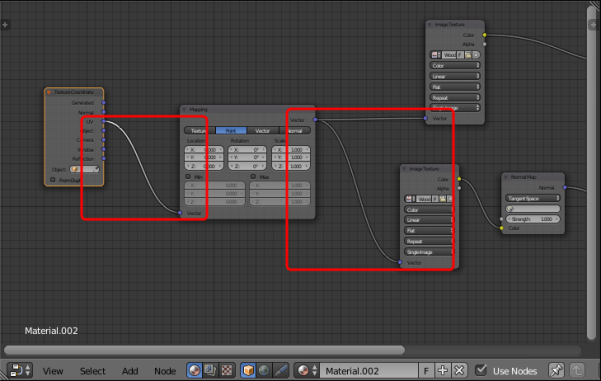
Task: Click lower Image Texture Vector input socket
Action: pyautogui.click(x=400, y=263)
